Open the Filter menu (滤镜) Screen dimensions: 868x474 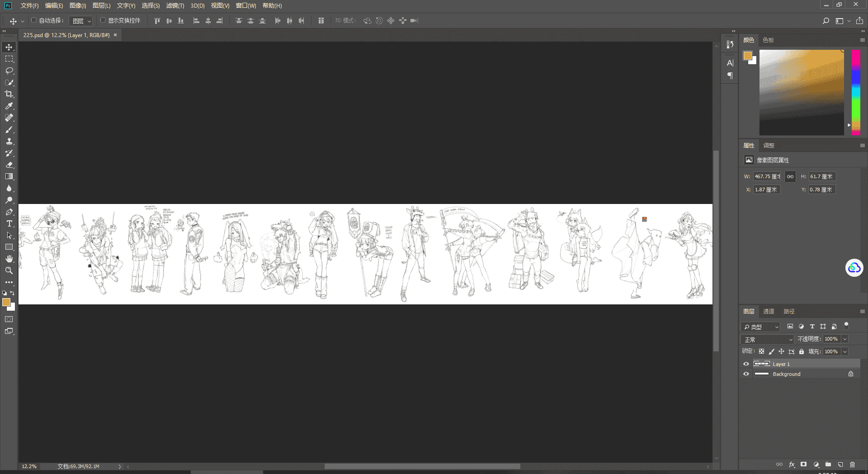(x=175, y=5)
